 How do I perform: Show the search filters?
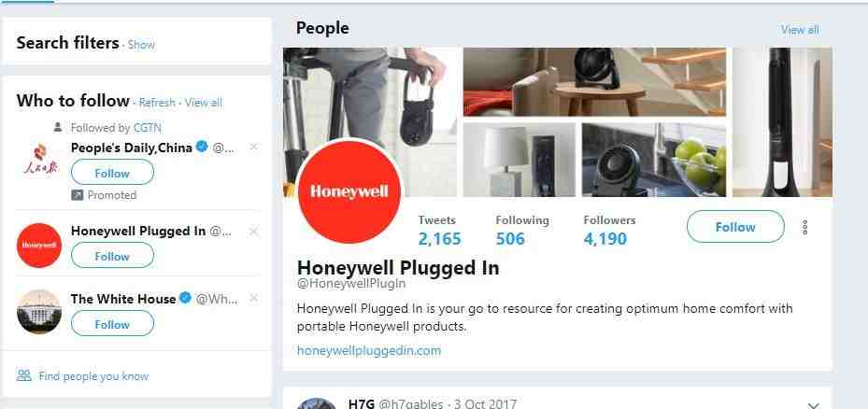click(141, 45)
